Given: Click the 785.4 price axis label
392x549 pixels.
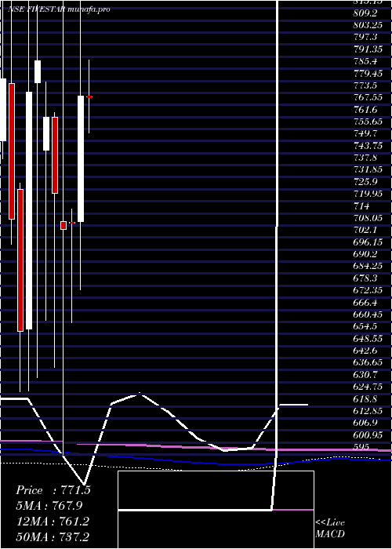Looking at the screenshot, I should (x=365, y=62).
